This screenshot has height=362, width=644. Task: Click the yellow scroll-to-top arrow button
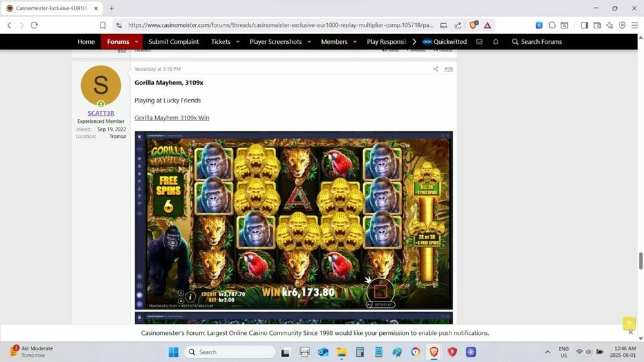[x=629, y=323]
